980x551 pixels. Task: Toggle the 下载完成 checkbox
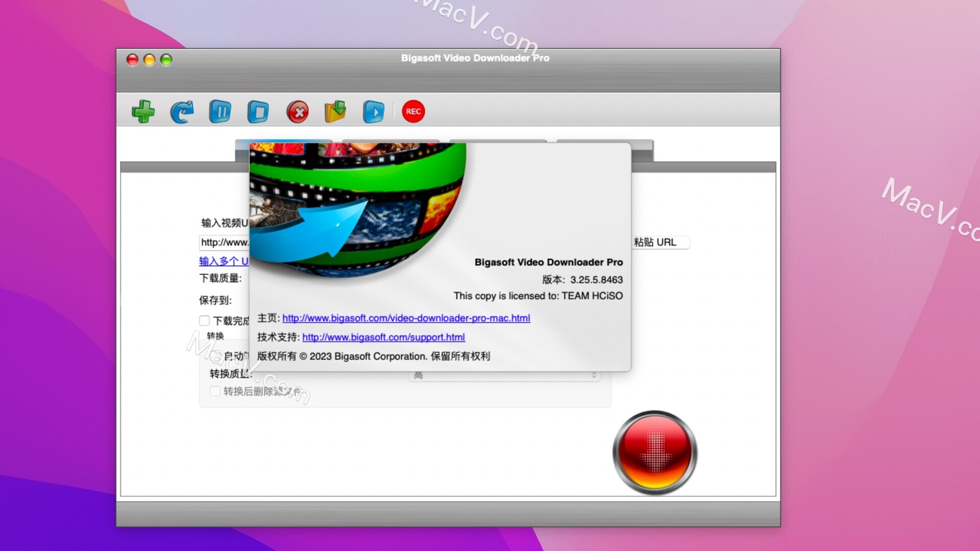pos(204,320)
